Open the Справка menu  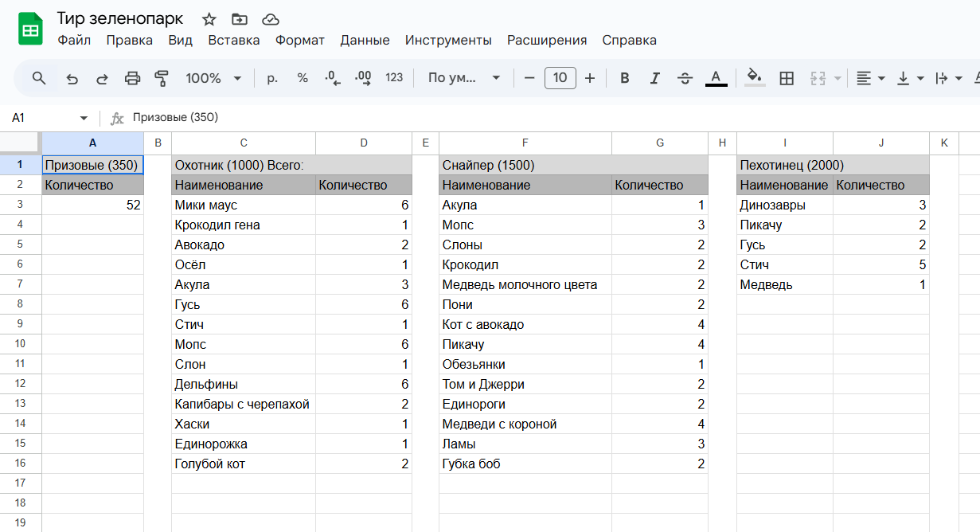pyautogui.click(x=629, y=40)
